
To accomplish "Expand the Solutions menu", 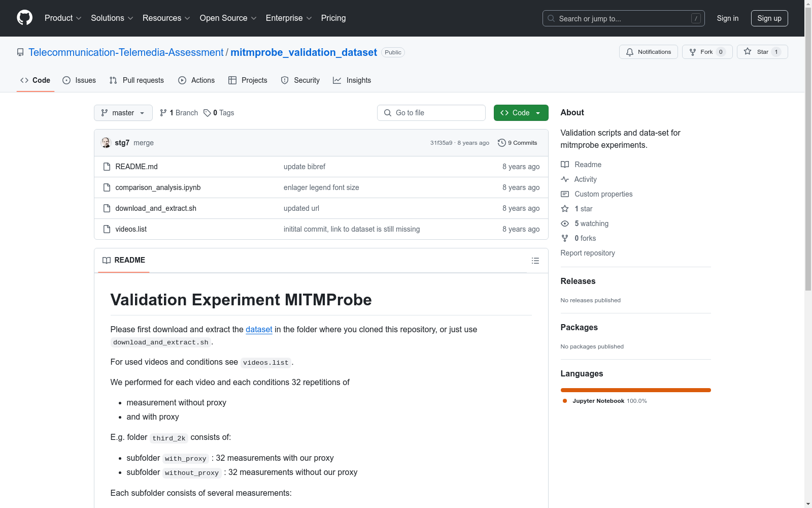I will point(112,18).
